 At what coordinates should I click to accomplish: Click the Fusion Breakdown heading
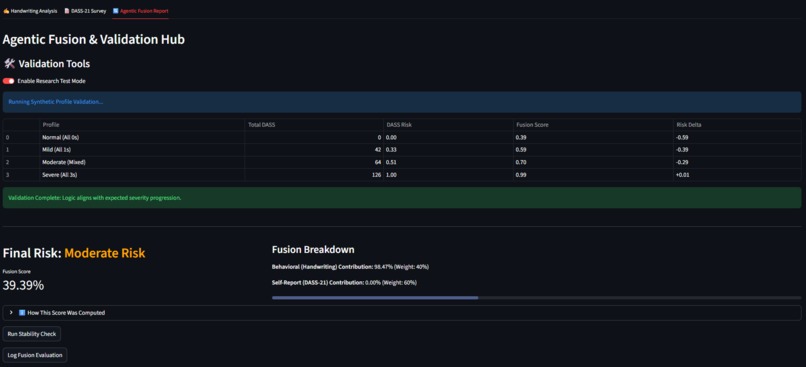(x=313, y=250)
